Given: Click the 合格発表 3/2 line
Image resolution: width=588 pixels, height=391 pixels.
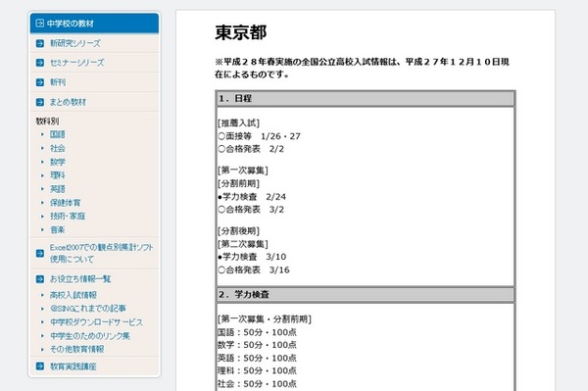Looking at the screenshot, I should click(251, 209).
